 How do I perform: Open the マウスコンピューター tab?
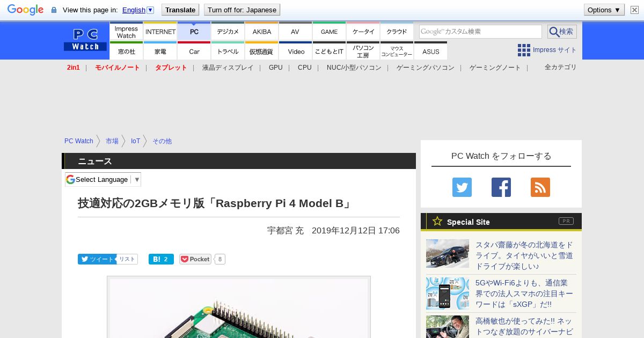pos(397,51)
